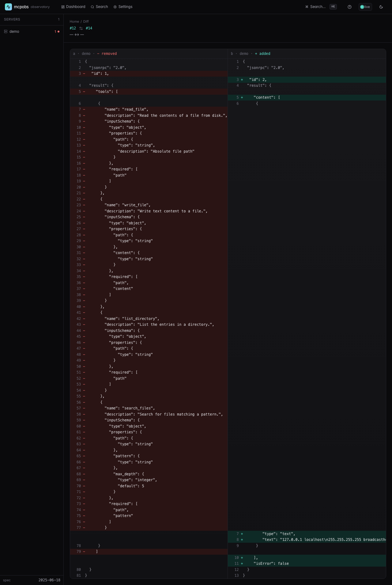
Task: Open message #14 link
Action: coord(89,28)
